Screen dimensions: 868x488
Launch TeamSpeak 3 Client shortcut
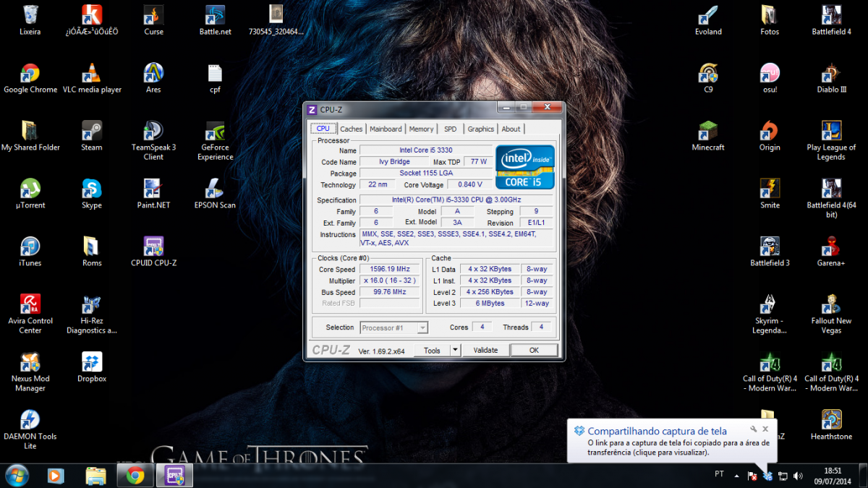pyautogui.click(x=153, y=140)
